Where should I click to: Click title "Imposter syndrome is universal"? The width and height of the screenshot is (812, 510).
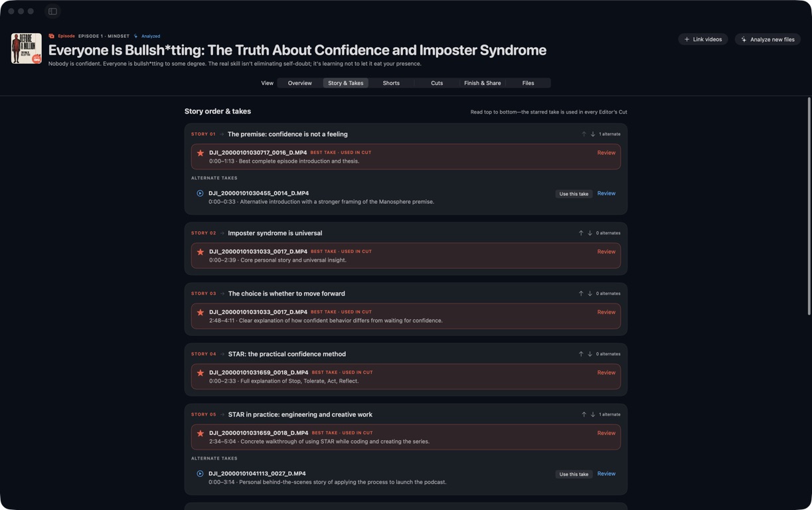[275, 233]
